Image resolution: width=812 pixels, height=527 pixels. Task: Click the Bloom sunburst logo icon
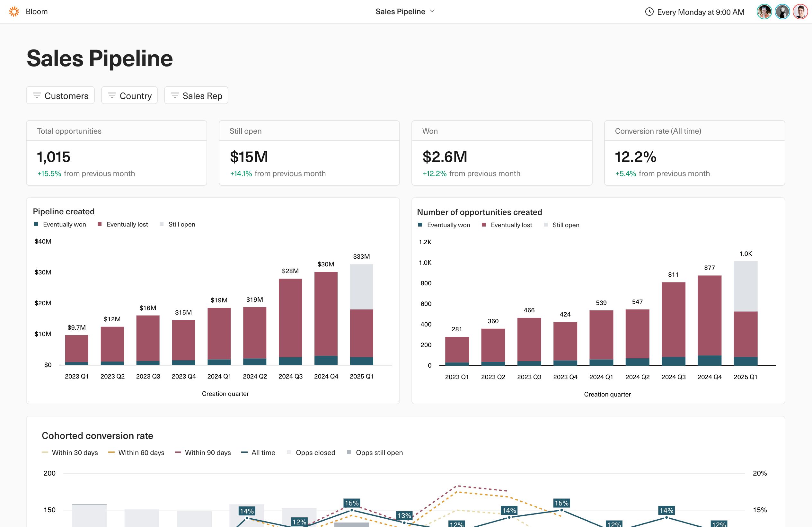[14, 12]
